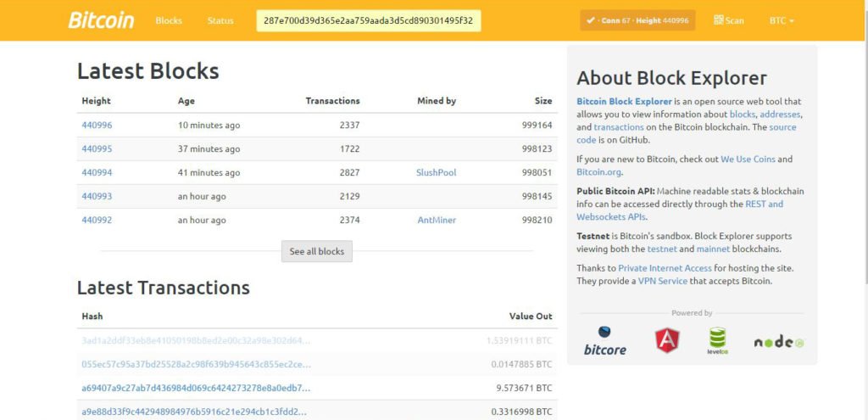Click the size value 998123
868x420 pixels.
537,149
